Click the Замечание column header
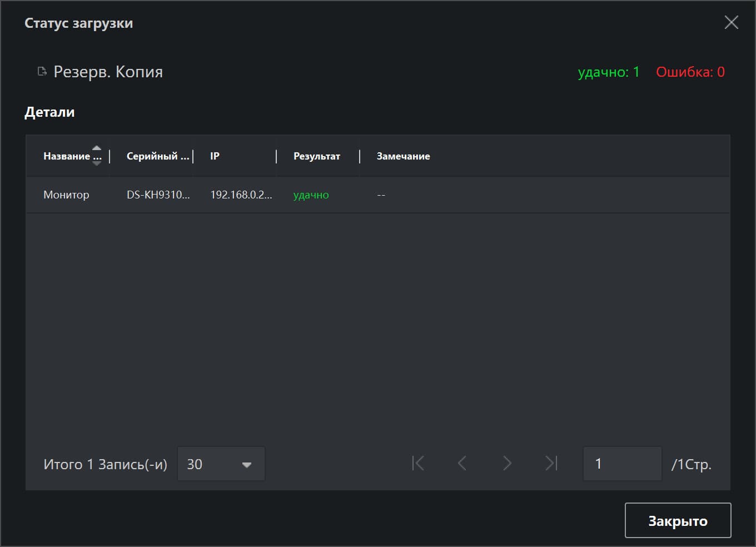Image resolution: width=756 pixels, height=547 pixels. coord(403,156)
